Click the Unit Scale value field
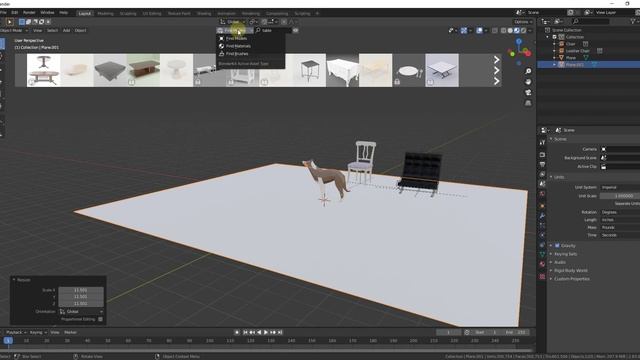640x360 pixels. coord(620,196)
